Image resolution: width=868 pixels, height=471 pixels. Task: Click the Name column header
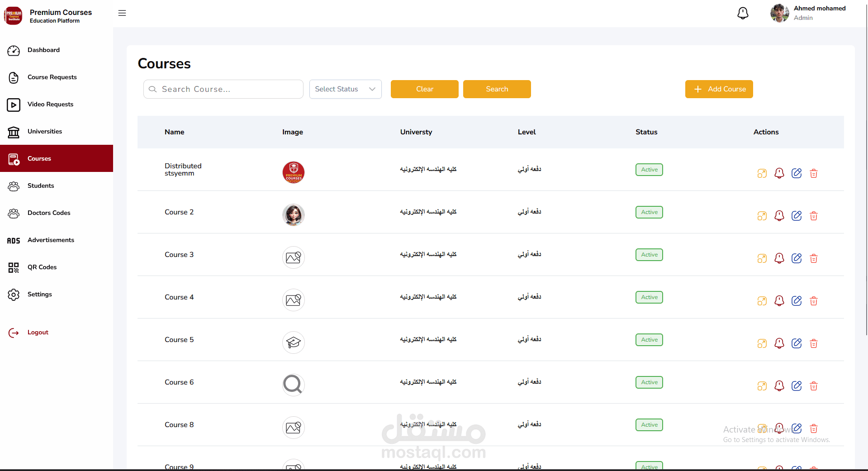[175, 132]
